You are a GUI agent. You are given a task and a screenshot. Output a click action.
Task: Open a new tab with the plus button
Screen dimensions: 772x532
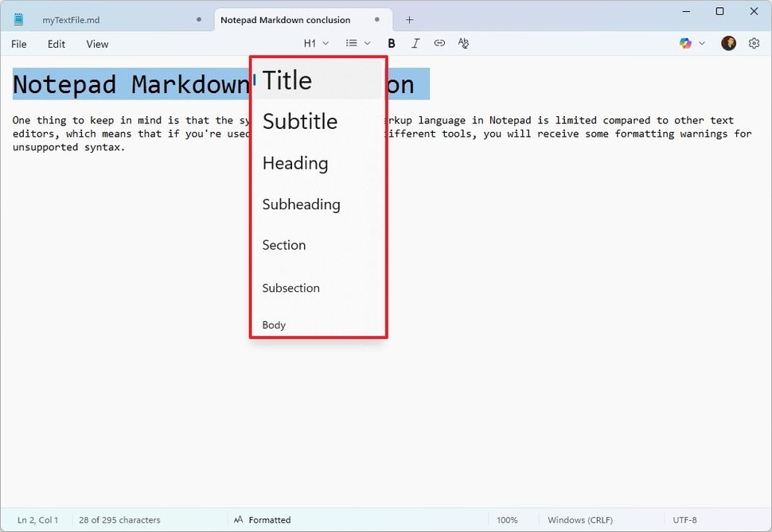coord(409,19)
